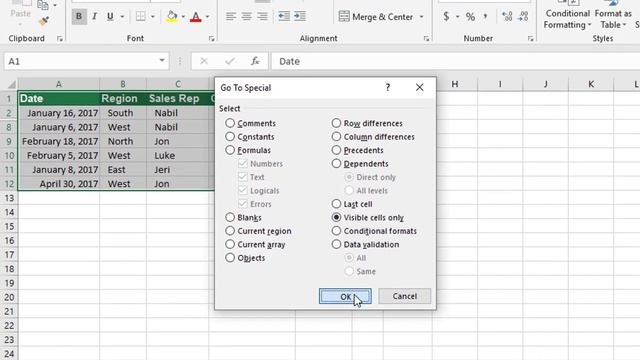Image resolution: width=640 pixels, height=360 pixels.
Task: Click Cancel in Go To Special
Action: (x=404, y=296)
